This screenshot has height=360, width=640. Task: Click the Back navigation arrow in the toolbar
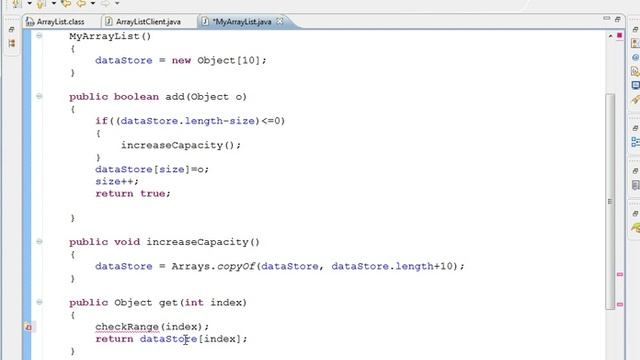pos(81,4)
